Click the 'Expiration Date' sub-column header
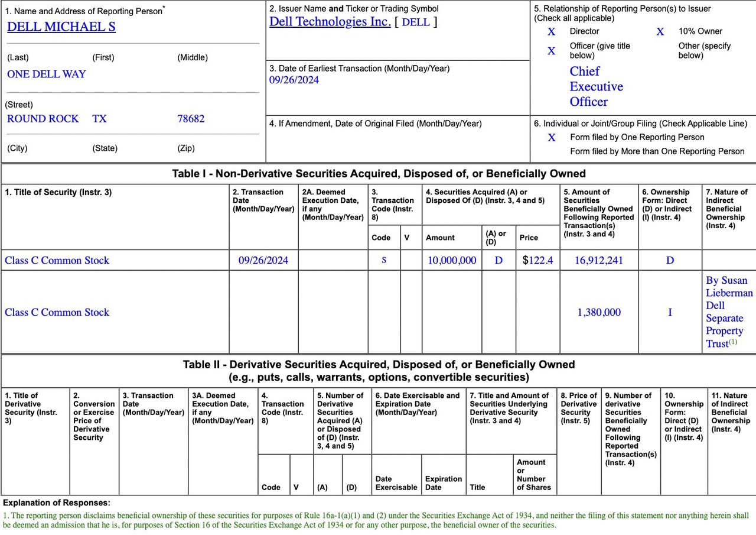Screen dimensions: 756x535 click(444, 484)
